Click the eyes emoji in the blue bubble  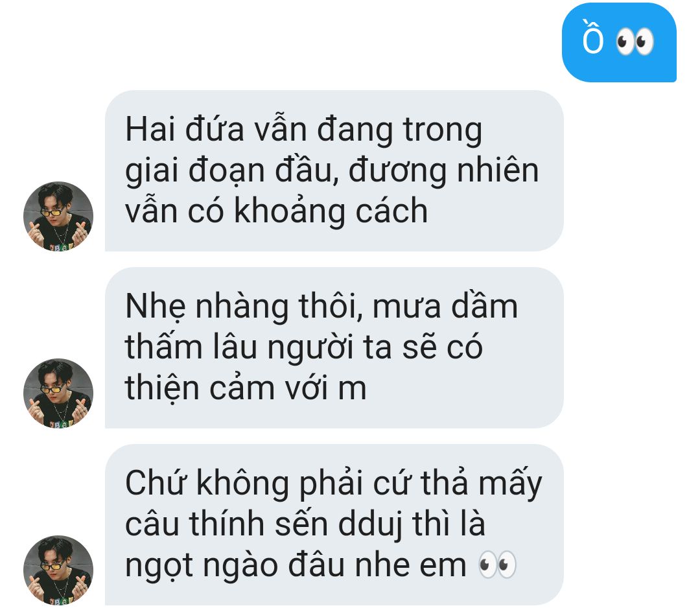(x=635, y=42)
